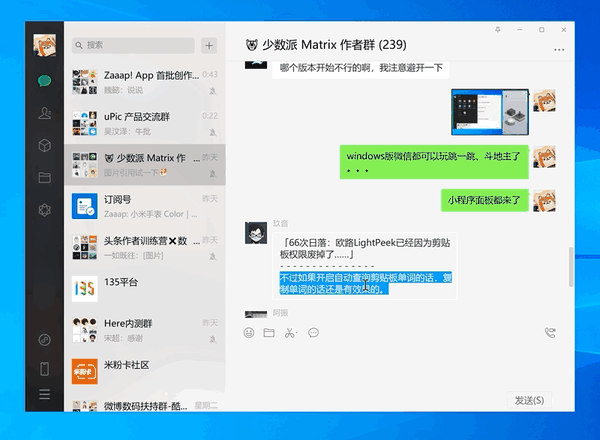Viewport: 600px width, 440px height.
Task: Click the 小程序面板都来了 message bubble
Action: point(485,200)
